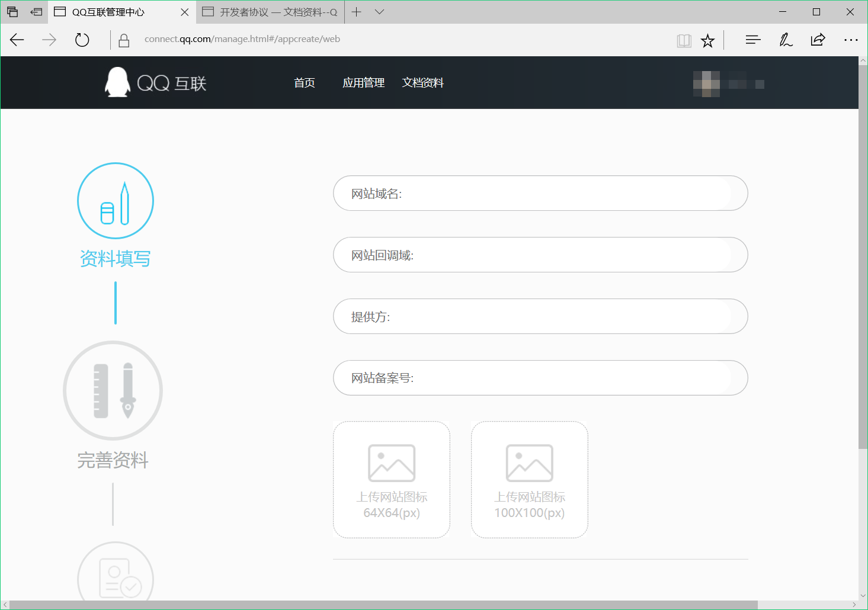Click the QQ penguin logo
Viewport: 868px width, 610px height.
click(x=117, y=82)
